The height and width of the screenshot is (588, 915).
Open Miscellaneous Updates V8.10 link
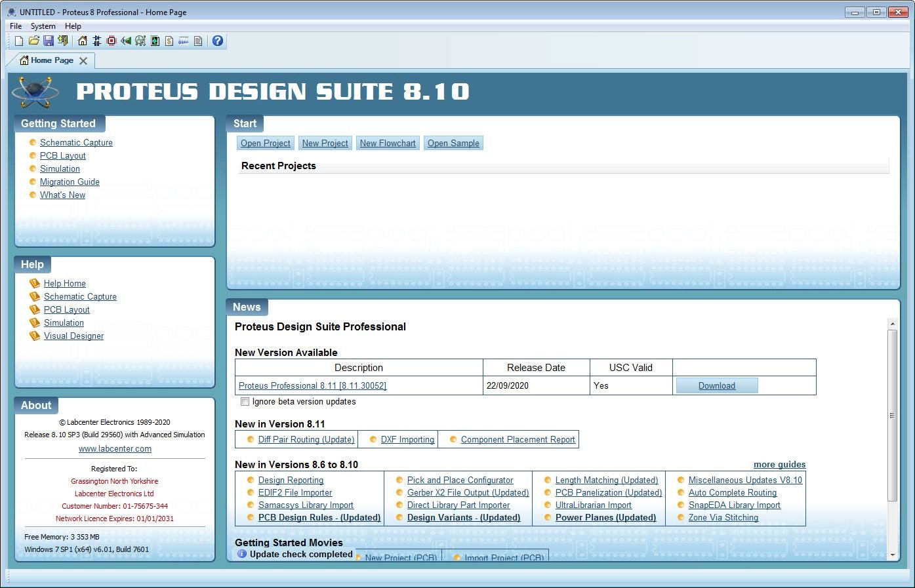(x=745, y=480)
